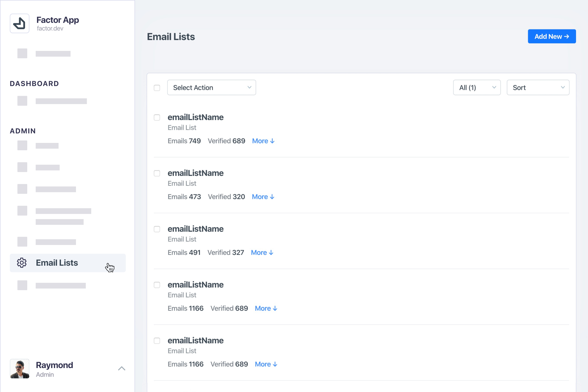Screen dimensions: 588x392
Task: Open the Select Action dropdown
Action: coord(211,88)
